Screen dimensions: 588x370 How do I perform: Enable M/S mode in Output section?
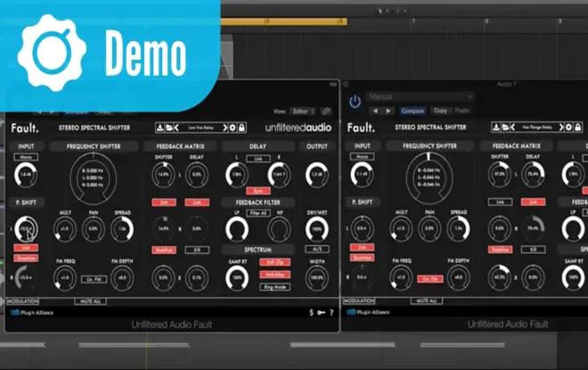point(317,249)
